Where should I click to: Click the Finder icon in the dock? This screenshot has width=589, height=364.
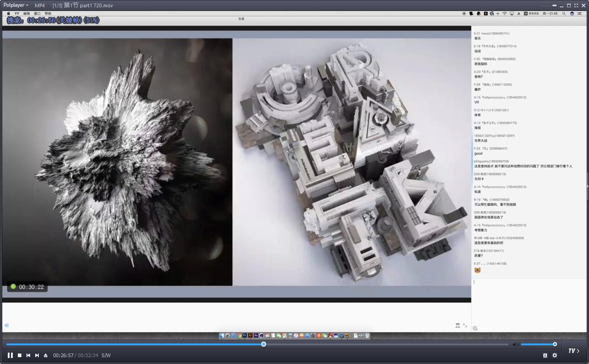(x=221, y=336)
